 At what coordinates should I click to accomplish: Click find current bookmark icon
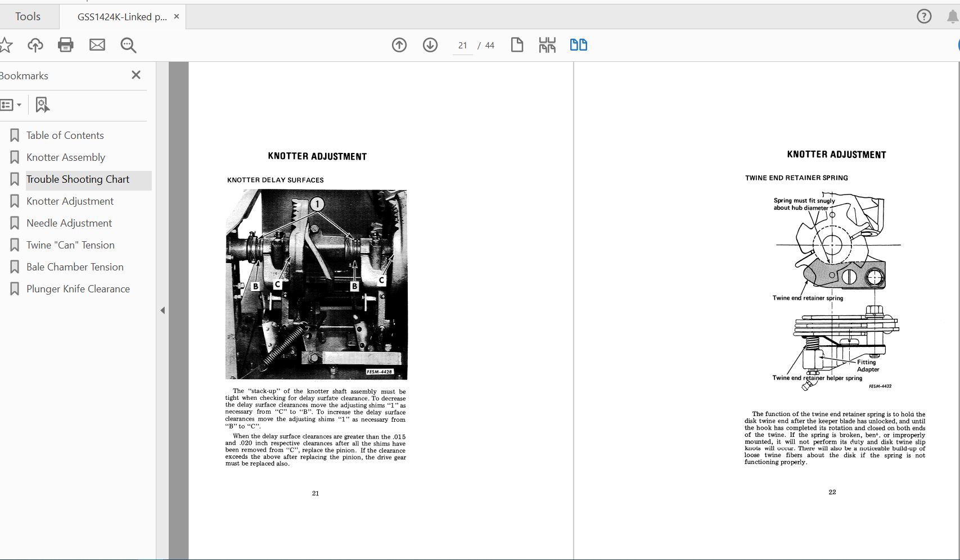42,105
